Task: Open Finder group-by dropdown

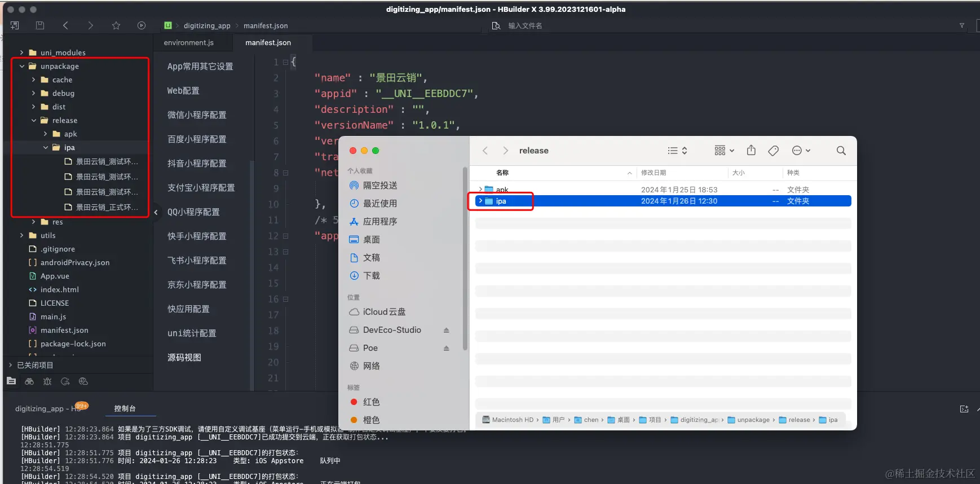Action: click(x=725, y=151)
